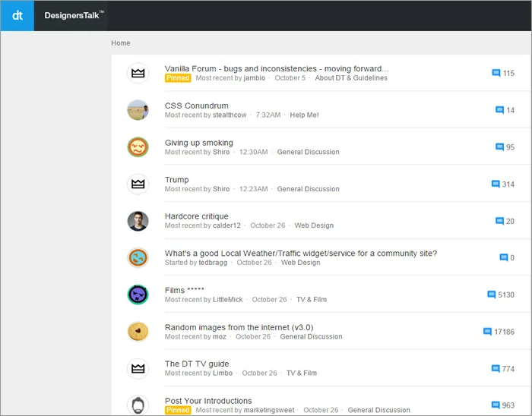Go to the Home breadcrumb
This screenshot has width=532, height=416.
pos(120,43)
